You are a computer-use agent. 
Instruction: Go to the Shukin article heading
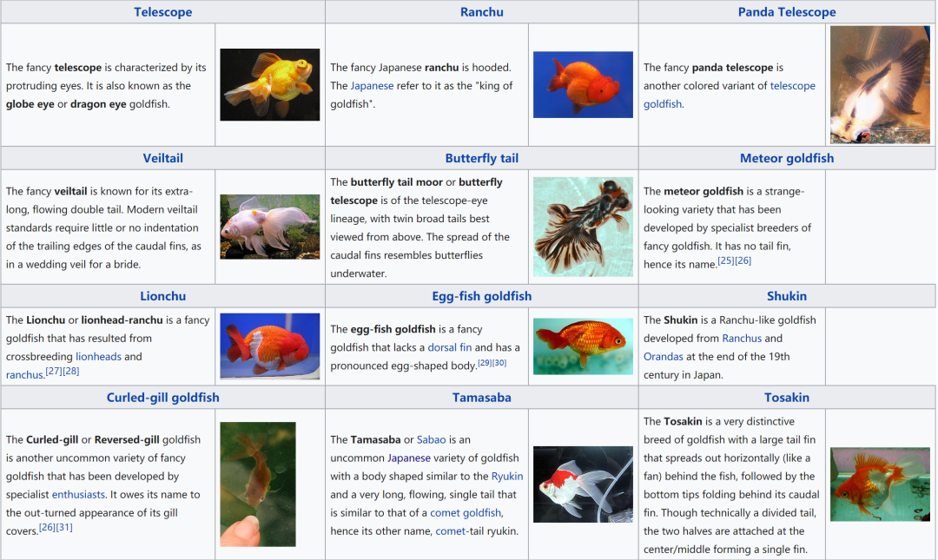787,296
